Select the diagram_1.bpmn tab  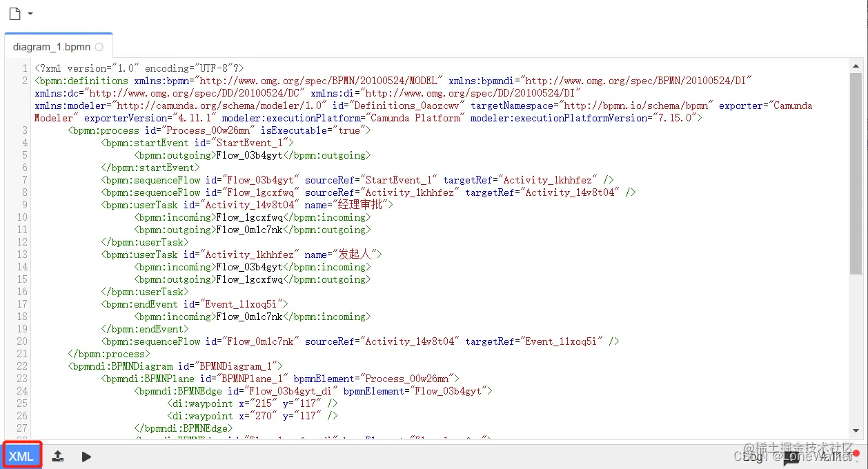tap(58, 47)
